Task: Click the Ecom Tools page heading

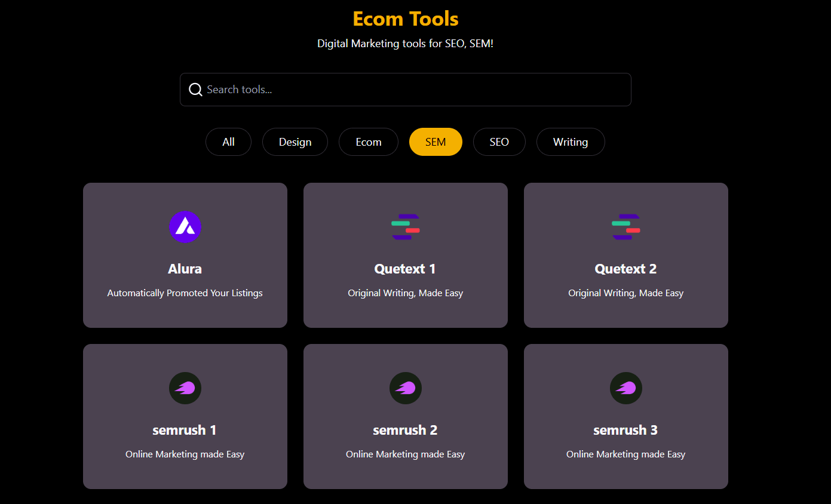Action: click(x=406, y=19)
